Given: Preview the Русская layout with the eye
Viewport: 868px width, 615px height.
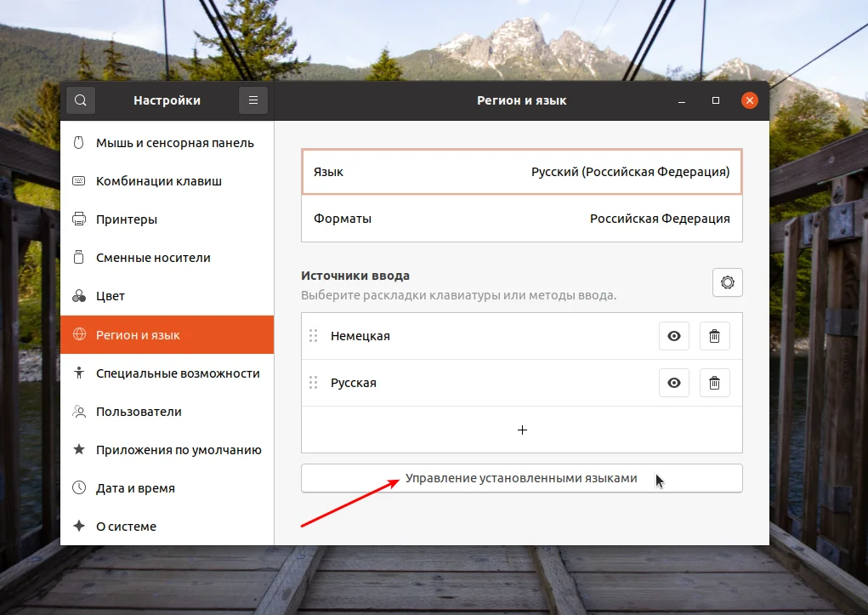Looking at the screenshot, I should tap(673, 382).
